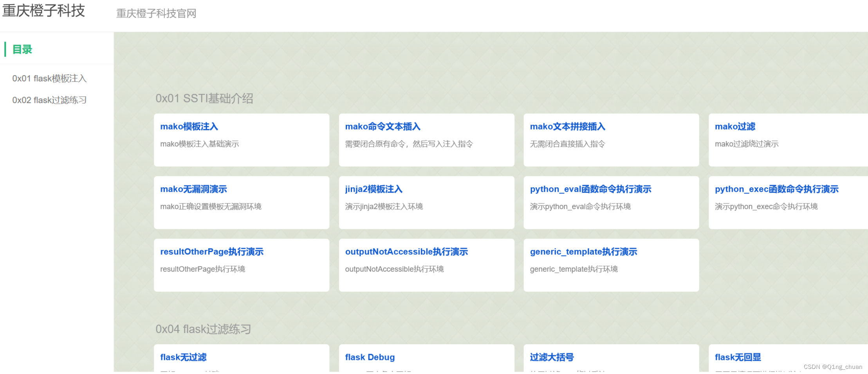Screen dimensions: 868x374
Task: Open the mako命令文本插入 demo
Action: 383,126
